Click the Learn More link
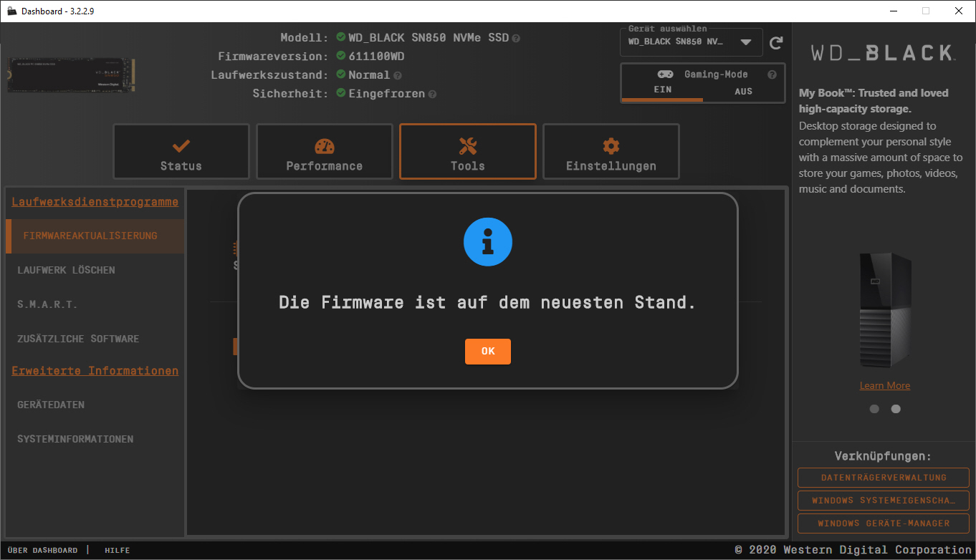 (885, 385)
